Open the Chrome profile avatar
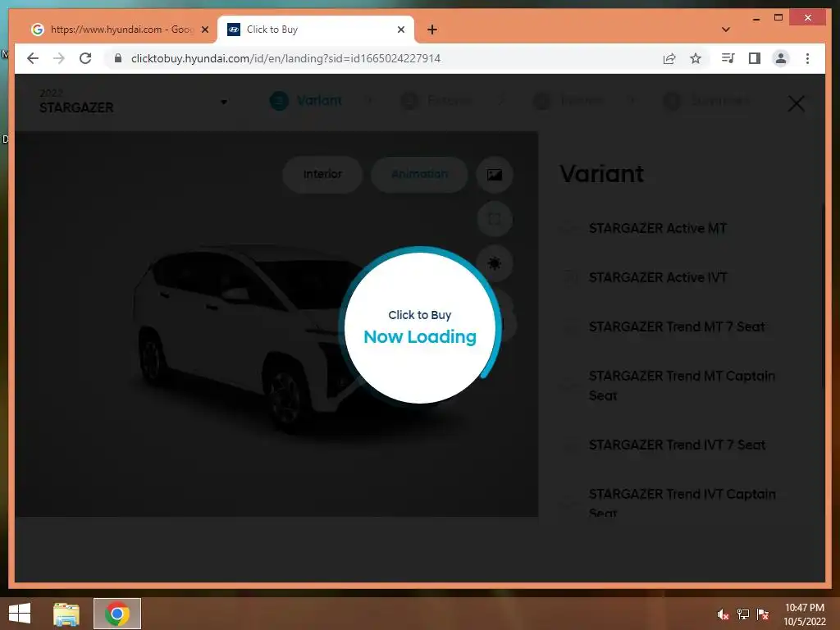The image size is (840, 630). point(781,58)
